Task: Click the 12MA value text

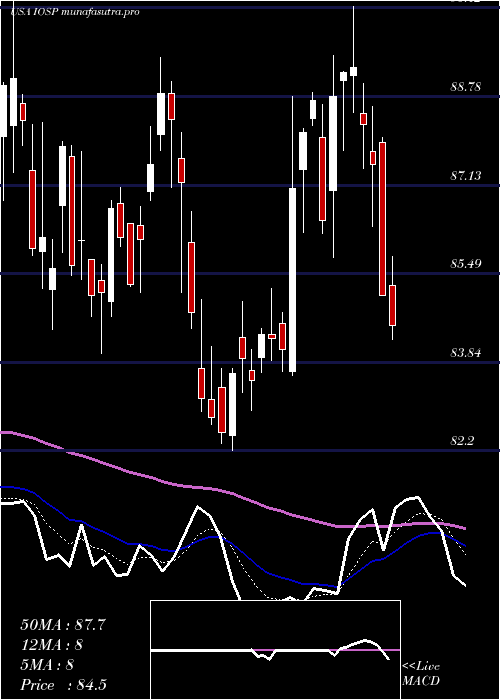Action: (51, 645)
